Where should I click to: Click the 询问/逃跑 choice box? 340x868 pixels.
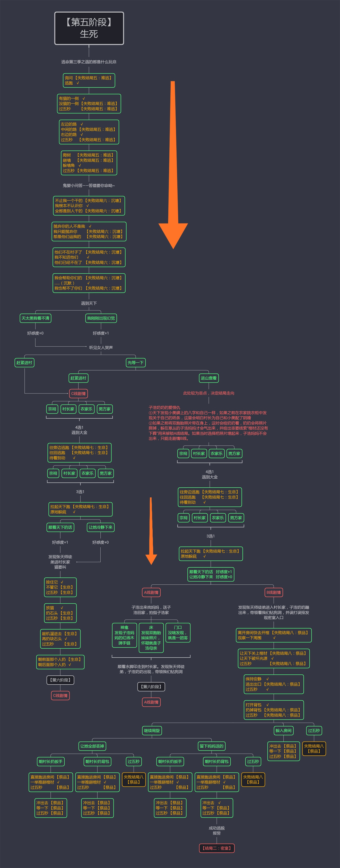pos(89,80)
